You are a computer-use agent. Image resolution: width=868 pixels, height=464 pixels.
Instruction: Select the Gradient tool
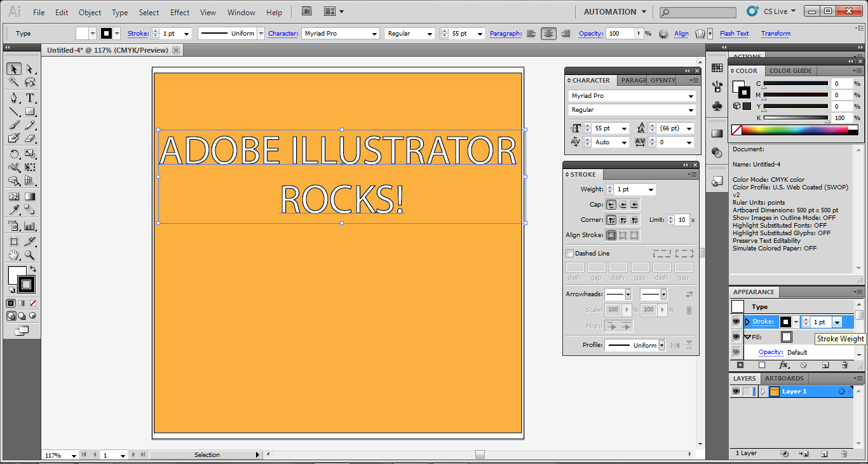pos(30,196)
